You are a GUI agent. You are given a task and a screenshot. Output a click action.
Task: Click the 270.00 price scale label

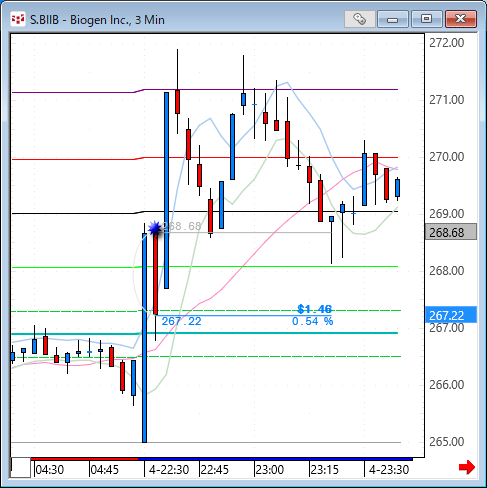(x=446, y=157)
